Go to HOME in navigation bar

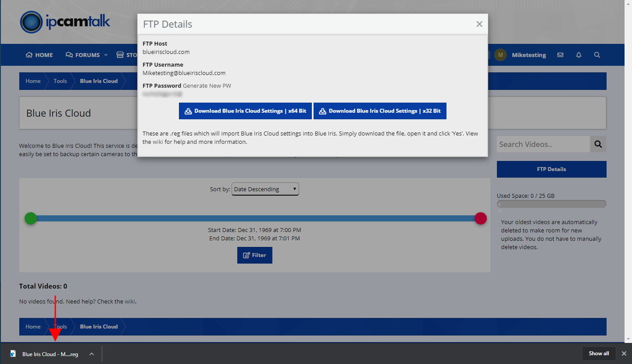(x=39, y=55)
